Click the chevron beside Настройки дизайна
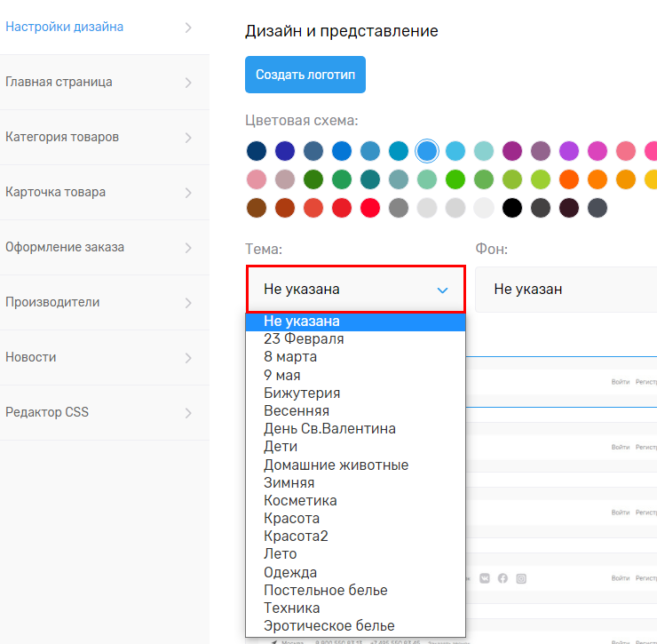This screenshot has height=644, width=657. (188, 28)
